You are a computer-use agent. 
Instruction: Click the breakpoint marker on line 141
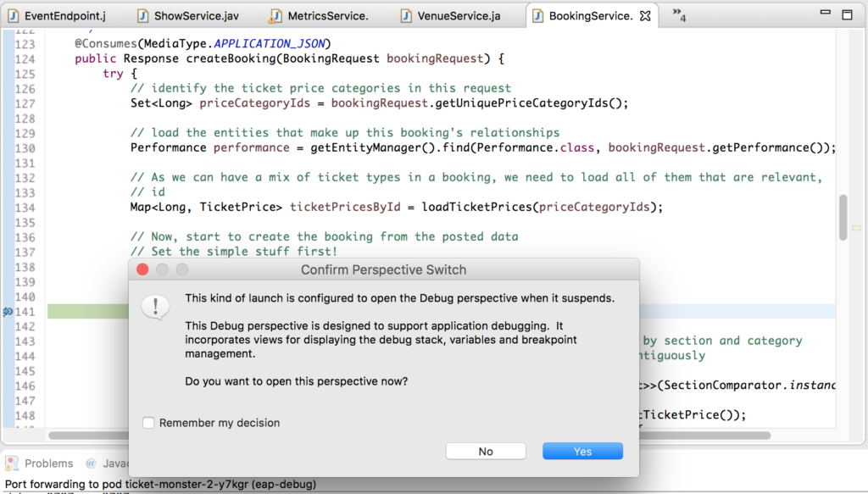tap(8, 312)
